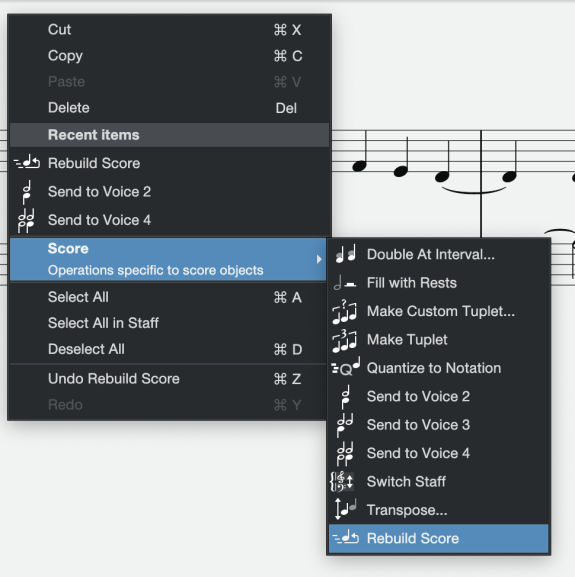Click the Switch Staff clef icon
This screenshot has width=575, height=577.
(x=342, y=481)
